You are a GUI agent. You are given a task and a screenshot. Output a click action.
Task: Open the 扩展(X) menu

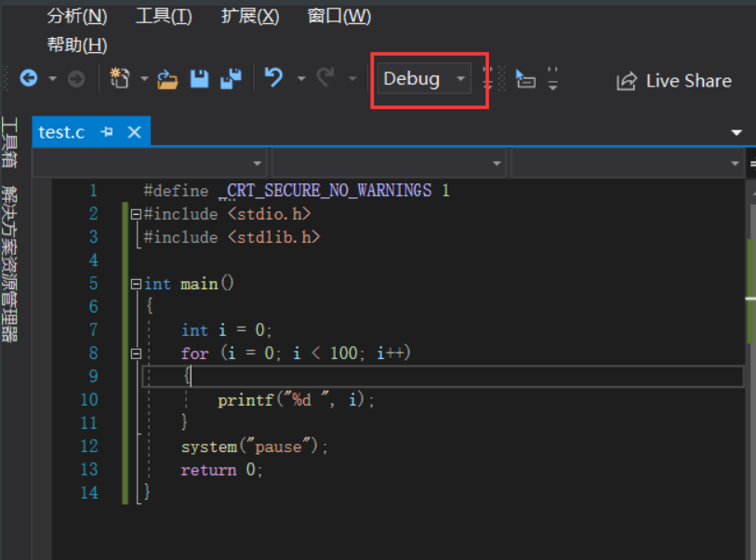tap(250, 17)
